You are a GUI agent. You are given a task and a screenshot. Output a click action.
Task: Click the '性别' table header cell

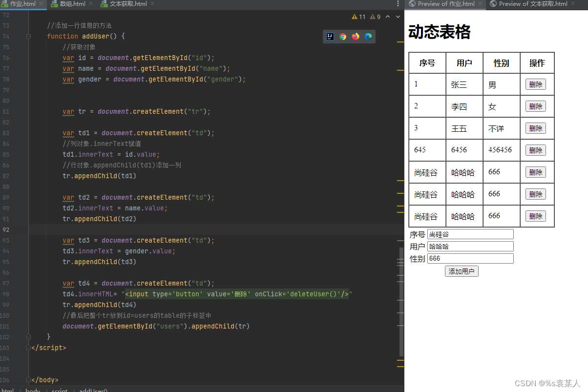tap(502, 63)
